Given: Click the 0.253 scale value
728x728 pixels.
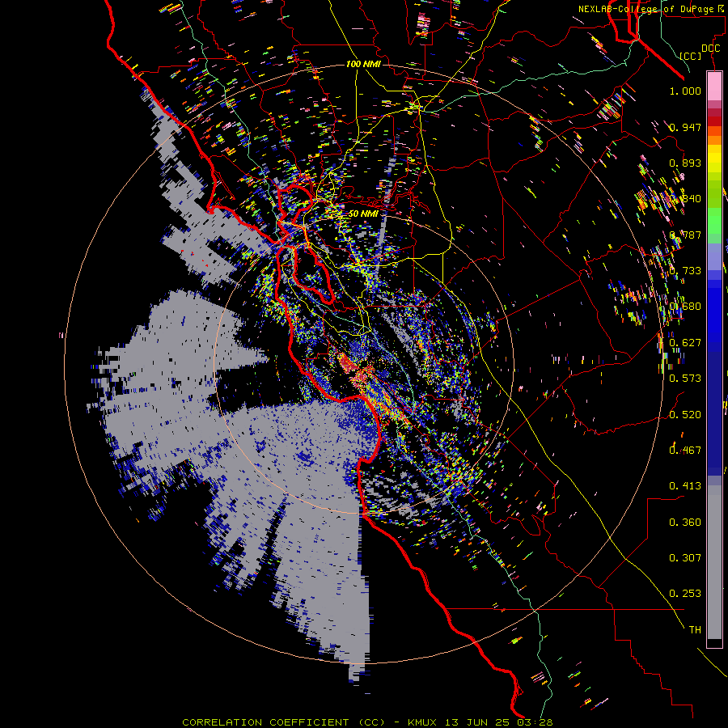Looking at the screenshot, I should tap(685, 594).
